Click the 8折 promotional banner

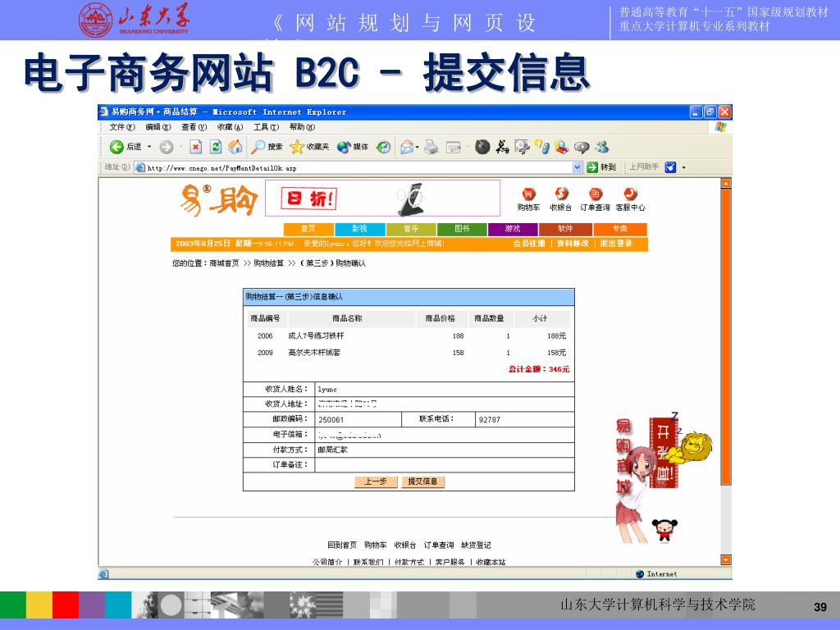click(x=382, y=199)
